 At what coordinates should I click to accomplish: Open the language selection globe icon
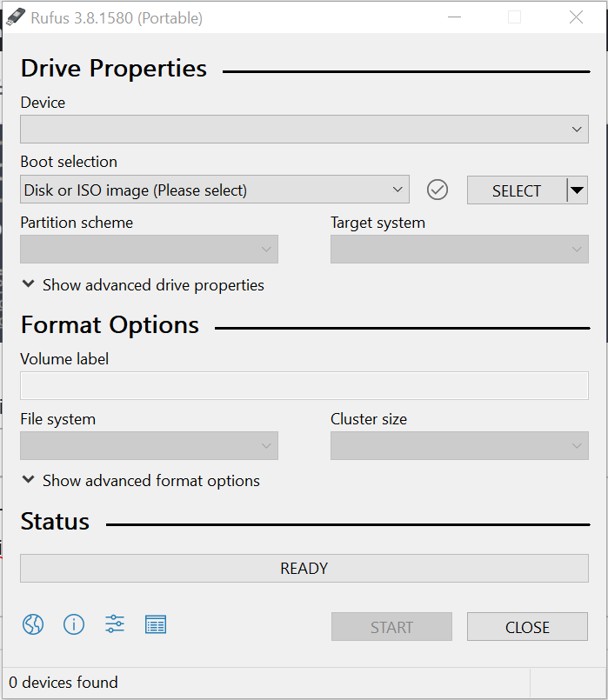click(x=33, y=624)
